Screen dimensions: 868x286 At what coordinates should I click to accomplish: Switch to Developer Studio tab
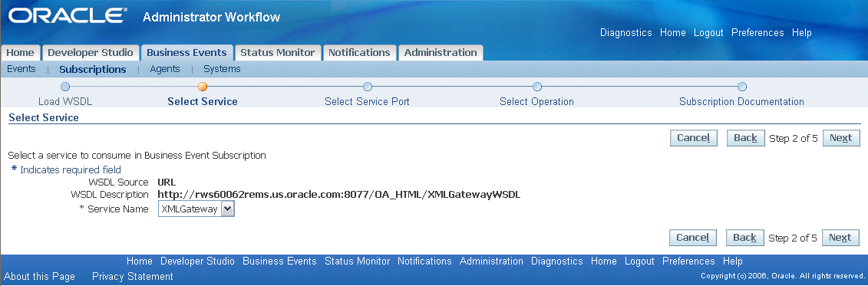tap(91, 53)
